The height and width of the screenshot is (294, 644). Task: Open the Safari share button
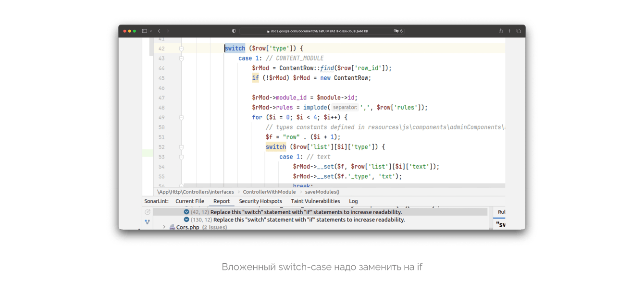500,31
